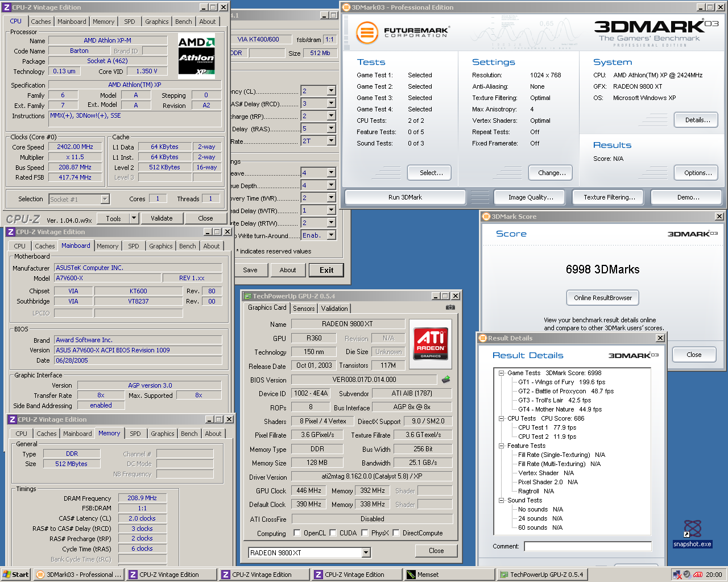Screen dimensions: 728x582
Task: Collapse the CPU Tests tree node
Action: click(502, 418)
